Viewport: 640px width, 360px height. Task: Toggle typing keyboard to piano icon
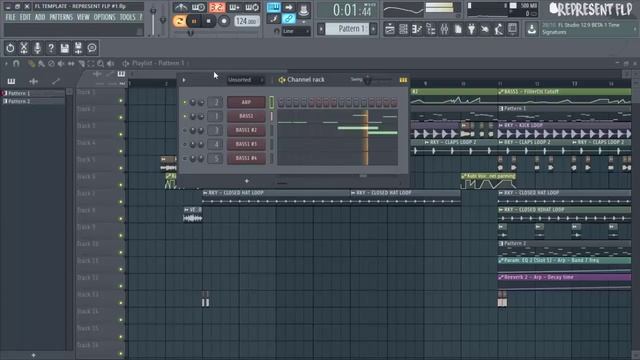point(273,7)
